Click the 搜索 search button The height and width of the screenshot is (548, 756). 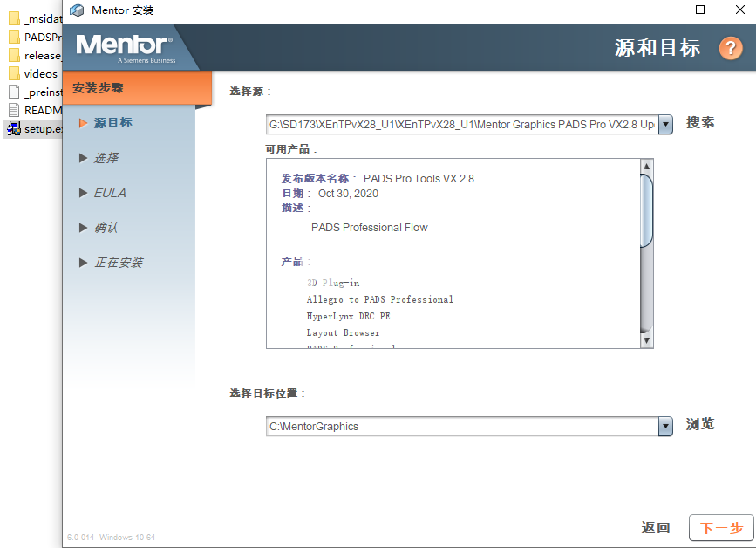click(700, 122)
